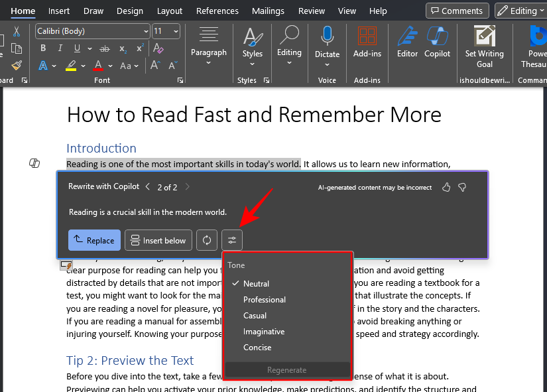Image resolution: width=547 pixels, height=392 pixels.
Task: Switch to the Mailings tab
Action: (268, 11)
